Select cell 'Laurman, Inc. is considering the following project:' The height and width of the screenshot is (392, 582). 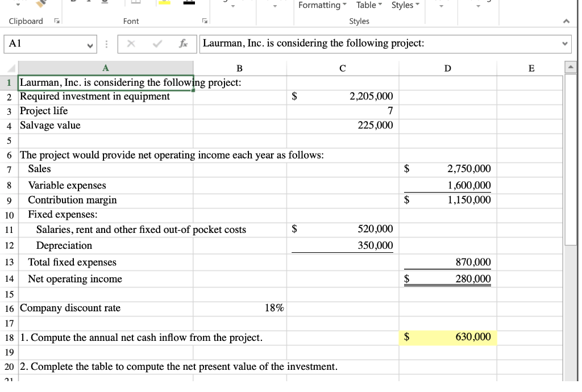[105, 83]
